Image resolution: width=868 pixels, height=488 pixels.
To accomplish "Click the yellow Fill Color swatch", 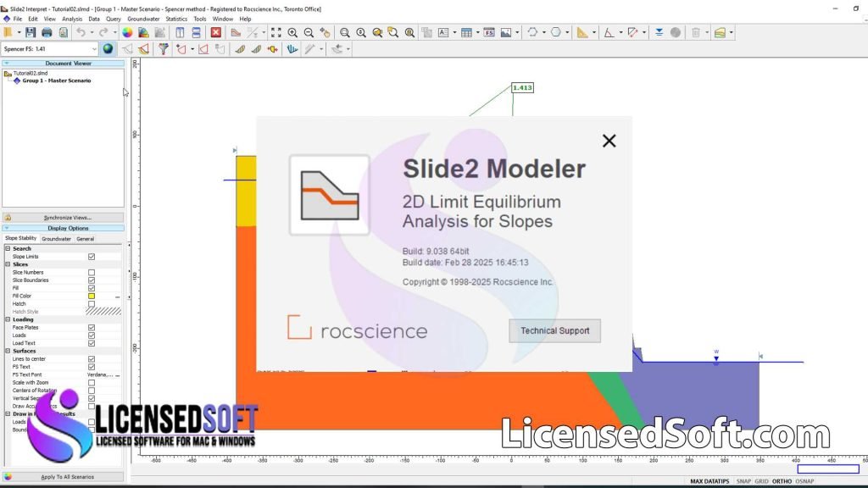I will coord(92,296).
